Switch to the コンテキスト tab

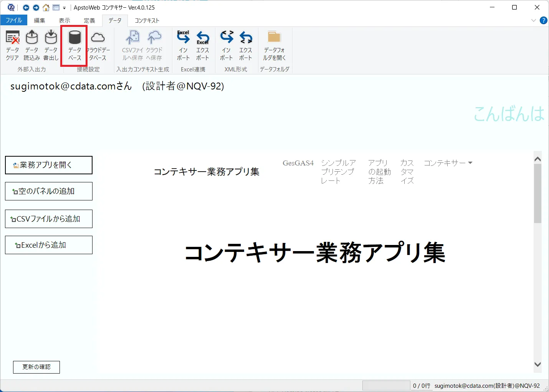tap(147, 20)
